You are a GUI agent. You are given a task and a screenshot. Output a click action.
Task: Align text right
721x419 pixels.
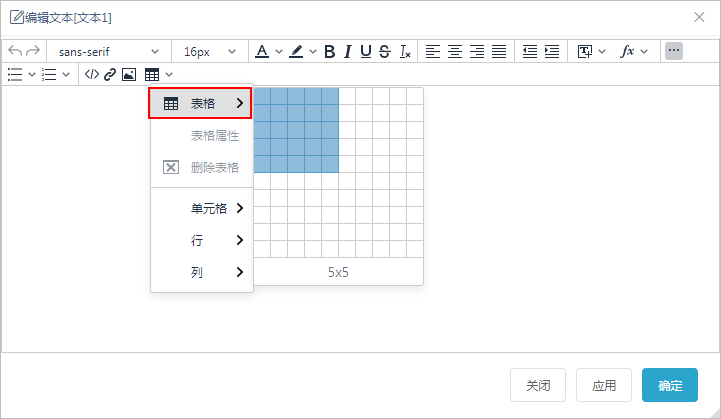point(477,51)
